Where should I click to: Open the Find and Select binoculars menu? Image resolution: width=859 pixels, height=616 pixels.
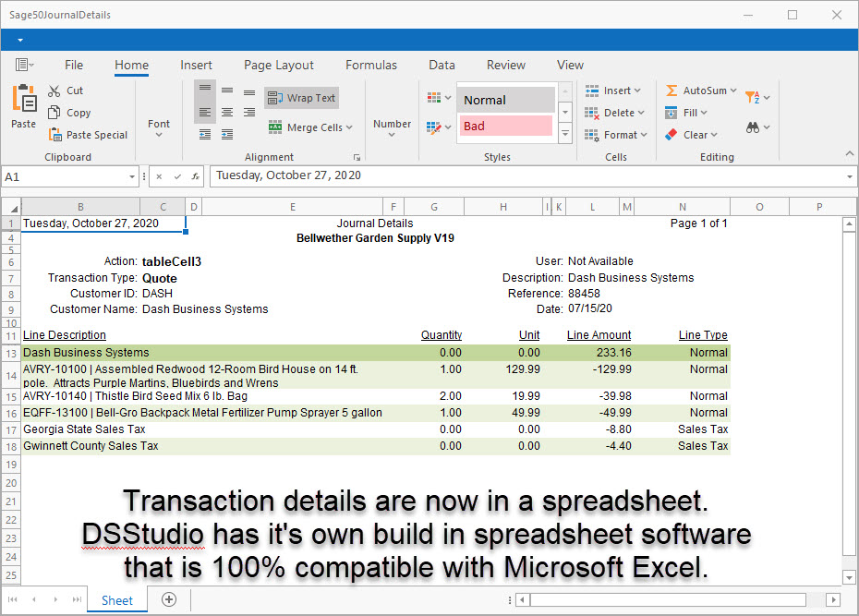[757, 127]
